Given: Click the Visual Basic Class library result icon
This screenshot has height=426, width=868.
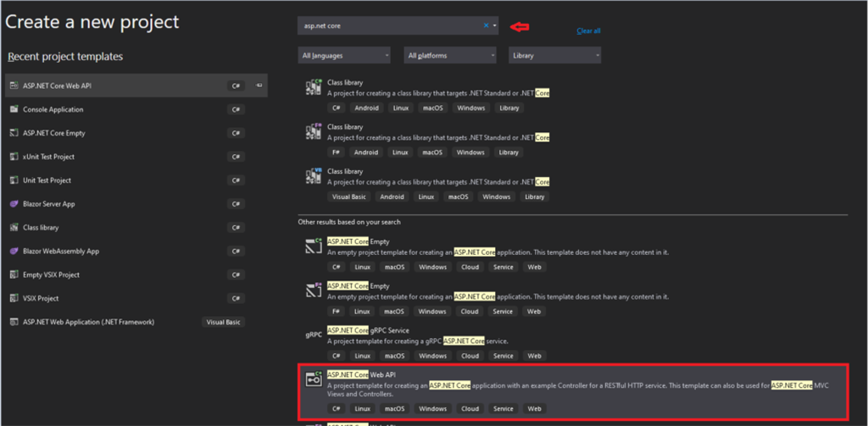Looking at the screenshot, I should (x=314, y=176).
